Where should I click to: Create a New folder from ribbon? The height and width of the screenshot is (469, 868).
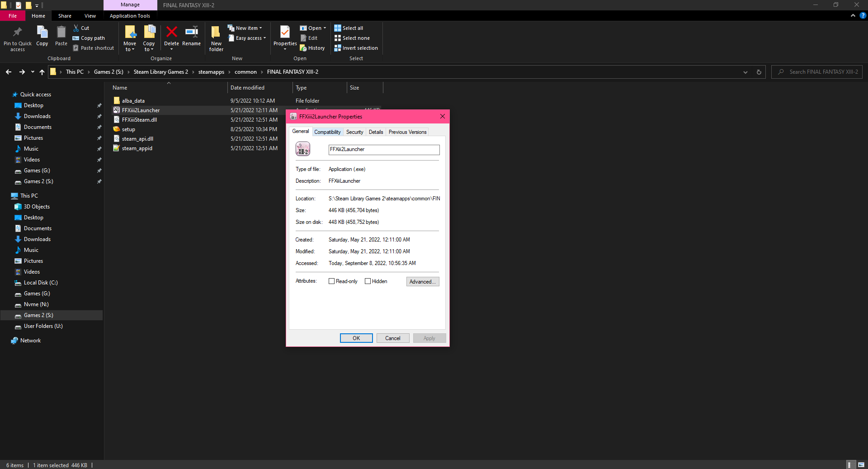(216, 38)
